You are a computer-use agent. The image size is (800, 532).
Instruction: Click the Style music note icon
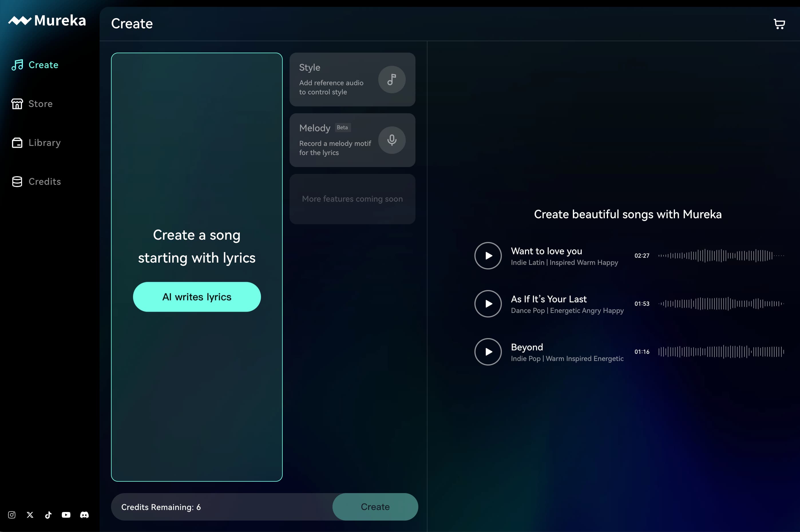click(x=391, y=79)
